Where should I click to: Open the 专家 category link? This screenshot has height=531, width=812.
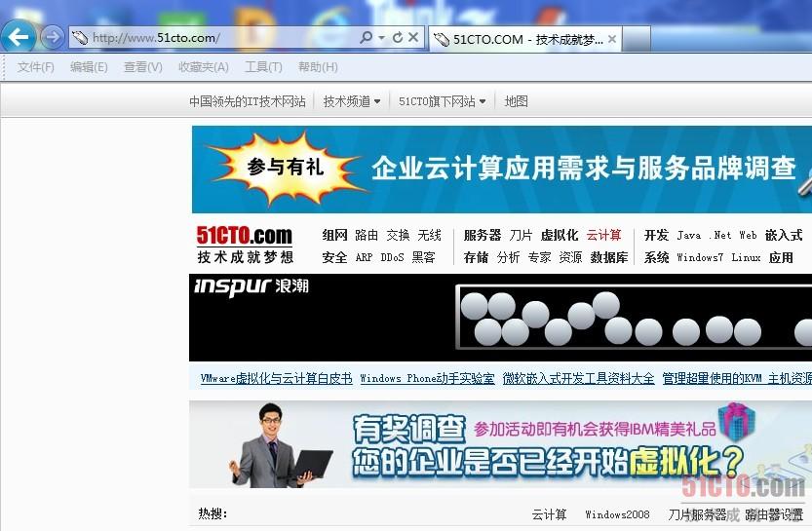[x=539, y=258]
